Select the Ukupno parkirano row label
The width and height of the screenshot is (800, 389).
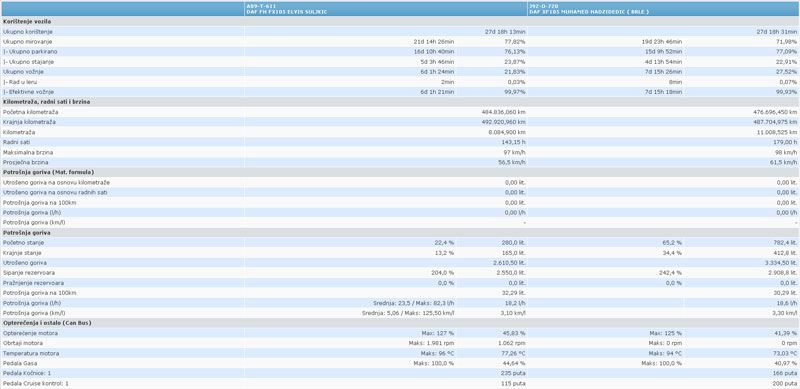pos(30,52)
